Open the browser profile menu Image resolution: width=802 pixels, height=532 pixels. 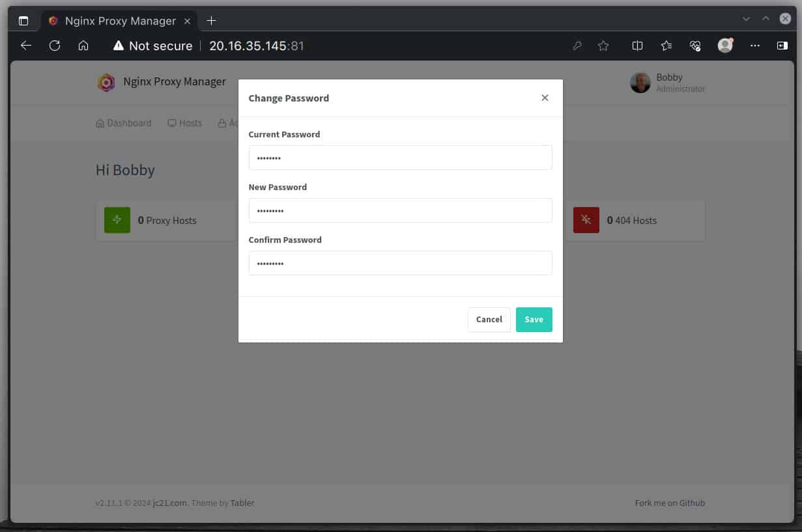(724, 46)
